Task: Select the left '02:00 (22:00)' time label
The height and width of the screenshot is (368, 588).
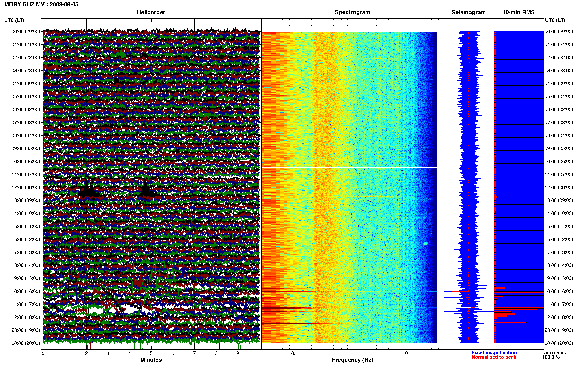Action: pos(26,57)
